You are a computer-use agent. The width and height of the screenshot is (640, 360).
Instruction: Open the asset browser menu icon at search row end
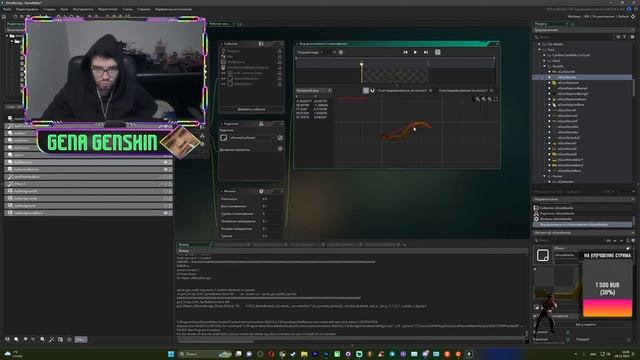[632, 37]
